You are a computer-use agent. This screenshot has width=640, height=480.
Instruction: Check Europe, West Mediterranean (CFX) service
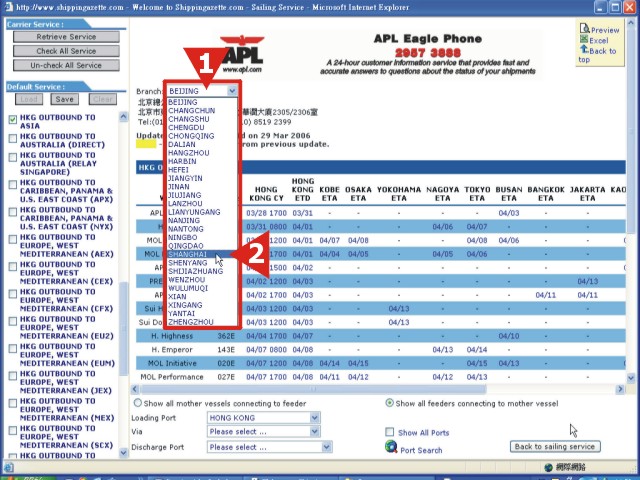tap(13, 294)
